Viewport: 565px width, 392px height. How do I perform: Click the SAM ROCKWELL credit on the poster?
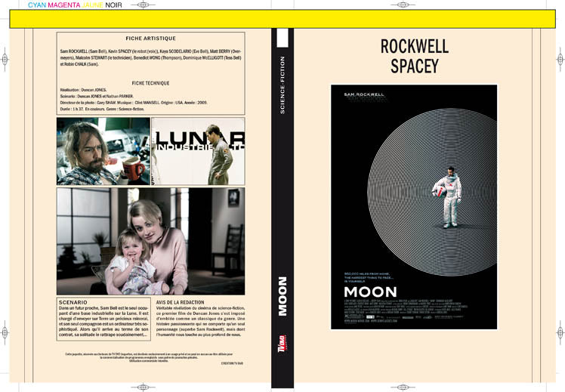point(364,94)
